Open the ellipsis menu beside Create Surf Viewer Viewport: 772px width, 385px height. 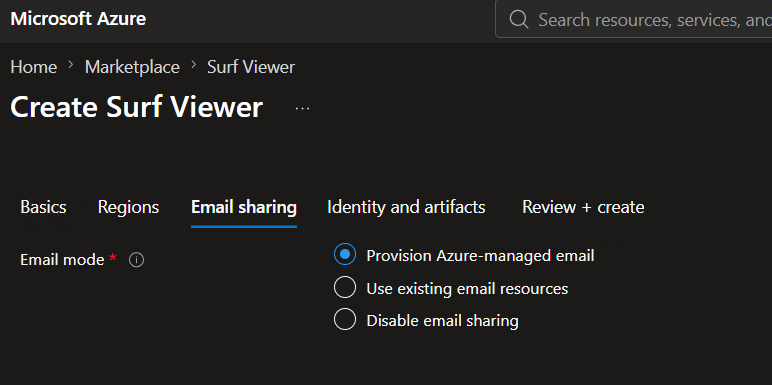302,108
